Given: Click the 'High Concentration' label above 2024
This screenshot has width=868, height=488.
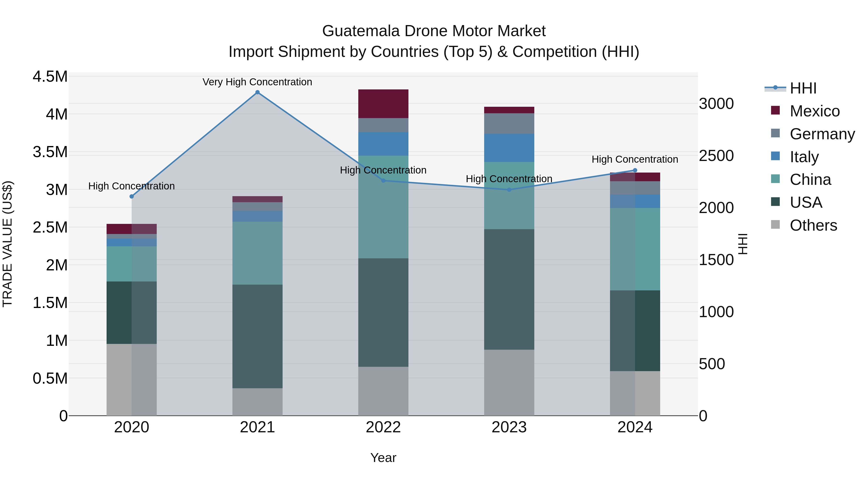Looking at the screenshot, I should (635, 159).
